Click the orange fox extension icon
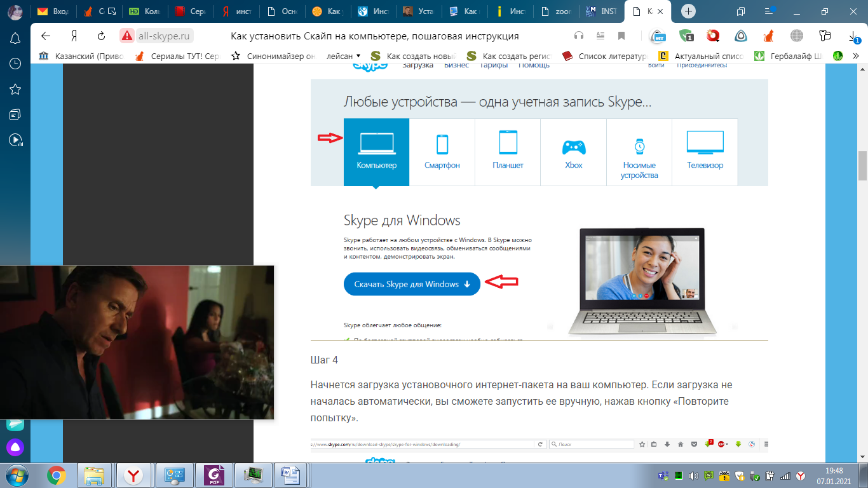 click(768, 36)
